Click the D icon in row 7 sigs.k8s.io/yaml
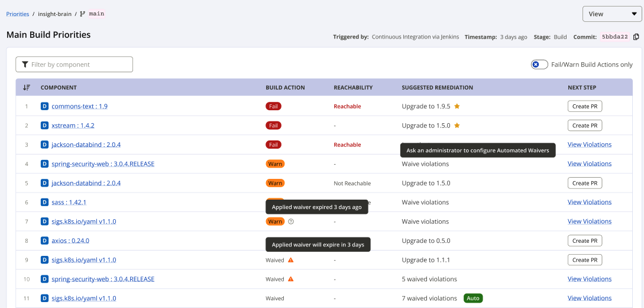The width and height of the screenshot is (644, 308). coord(44,222)
